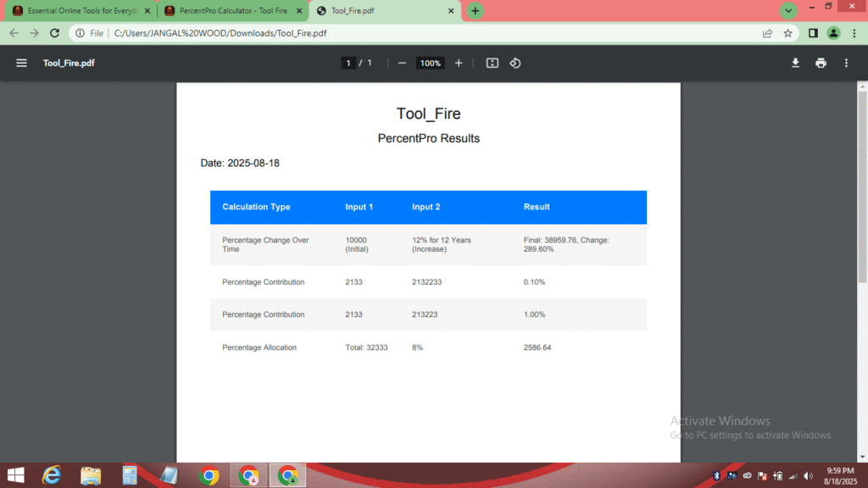
Task: Reload the Tool_Fire.pdf page
Action: coord(54,33)
